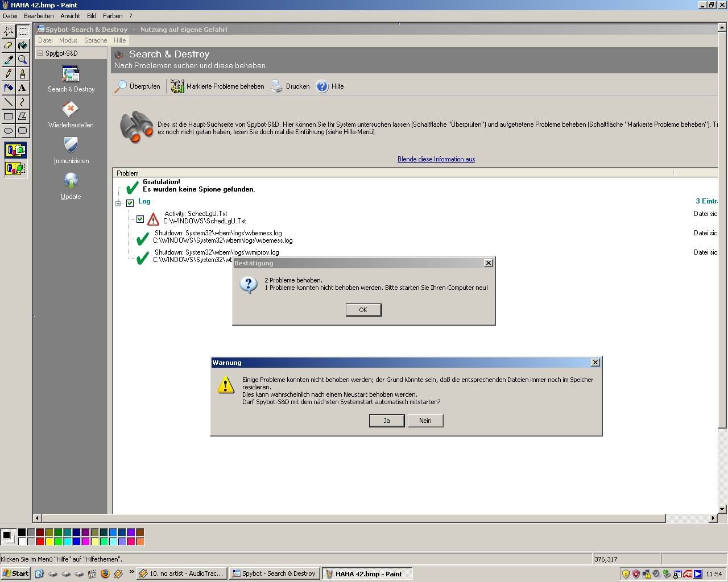Click the Immunisieren shield icon
The image size is (728, 582).
(71, 145)
